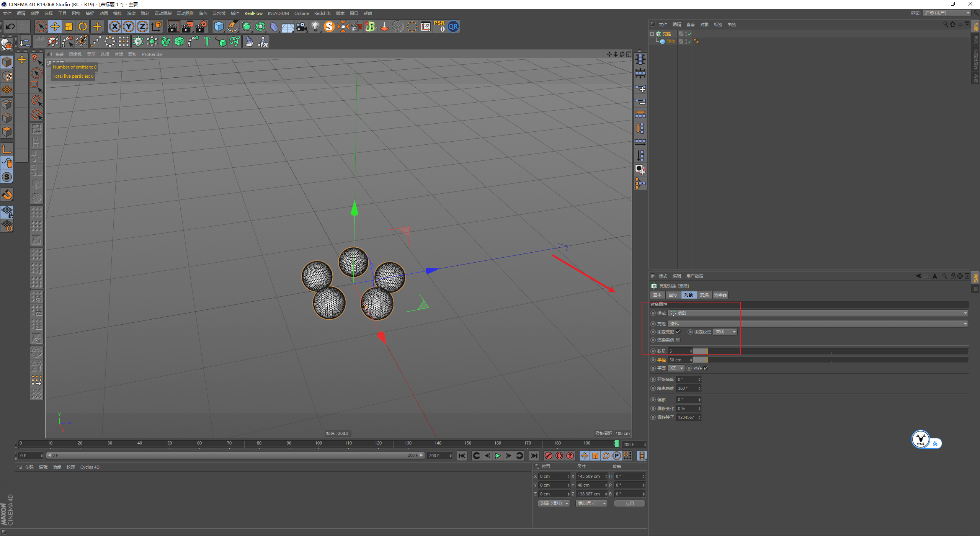Add a Cube primitive object

point(219,26)
